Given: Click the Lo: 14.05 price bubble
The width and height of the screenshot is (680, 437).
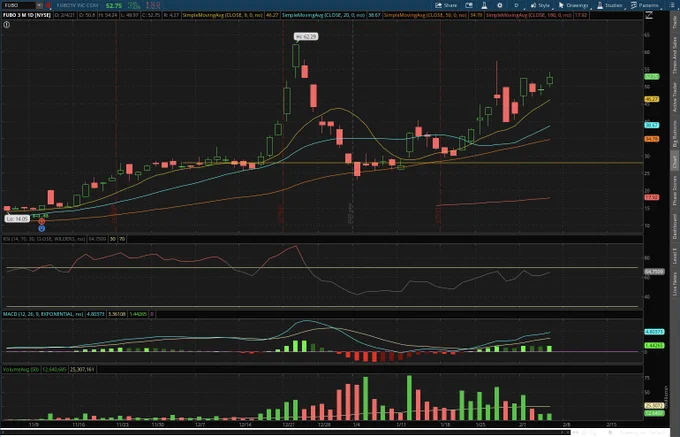Looking at the screenshot, I should tap(17, 219).
